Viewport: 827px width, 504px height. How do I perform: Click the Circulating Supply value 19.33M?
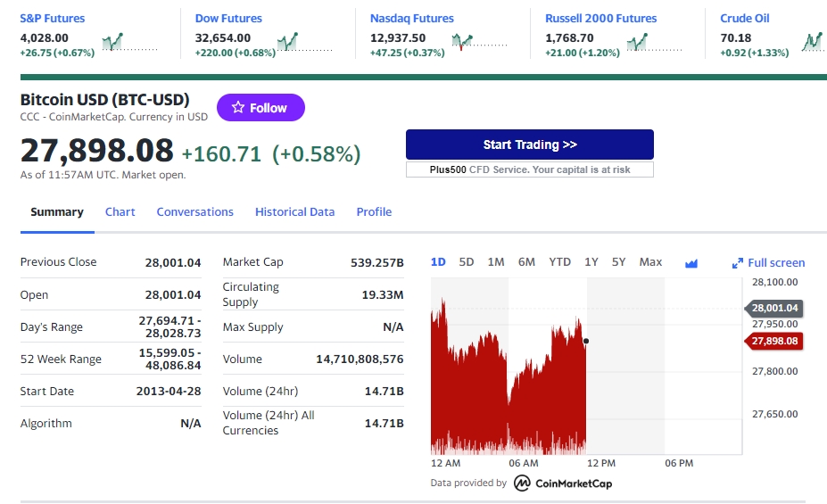coord(383,294)
